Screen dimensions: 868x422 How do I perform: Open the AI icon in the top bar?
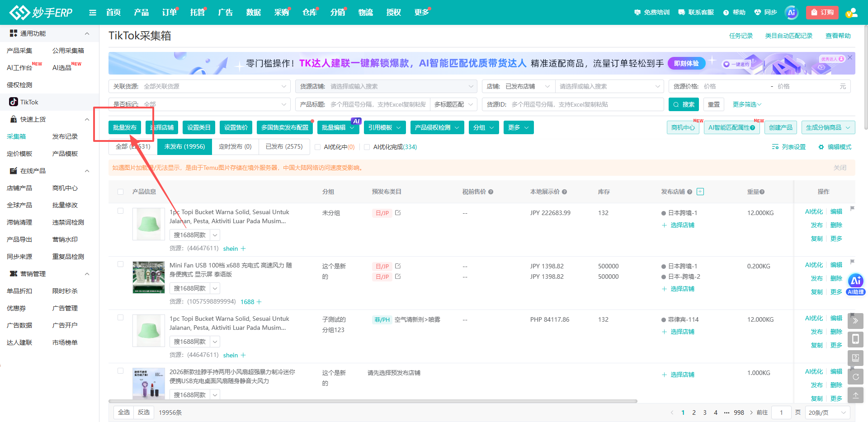791,13
